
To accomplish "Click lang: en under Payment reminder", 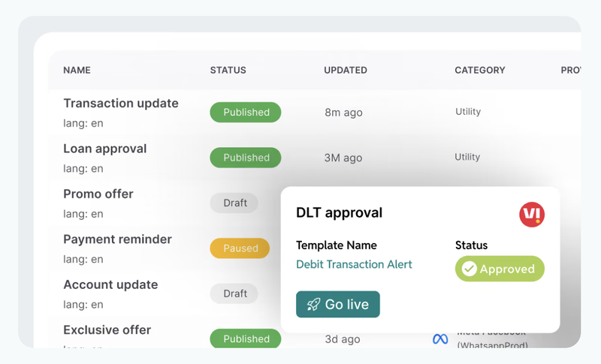I will 83,259.
